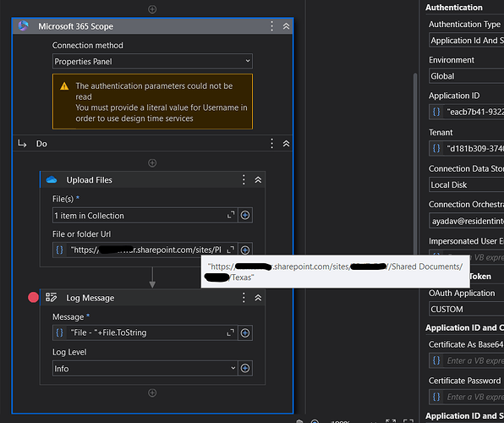Collapse the Upload Files activity
This screenshot has width=504, height=423.
[258, 180]
